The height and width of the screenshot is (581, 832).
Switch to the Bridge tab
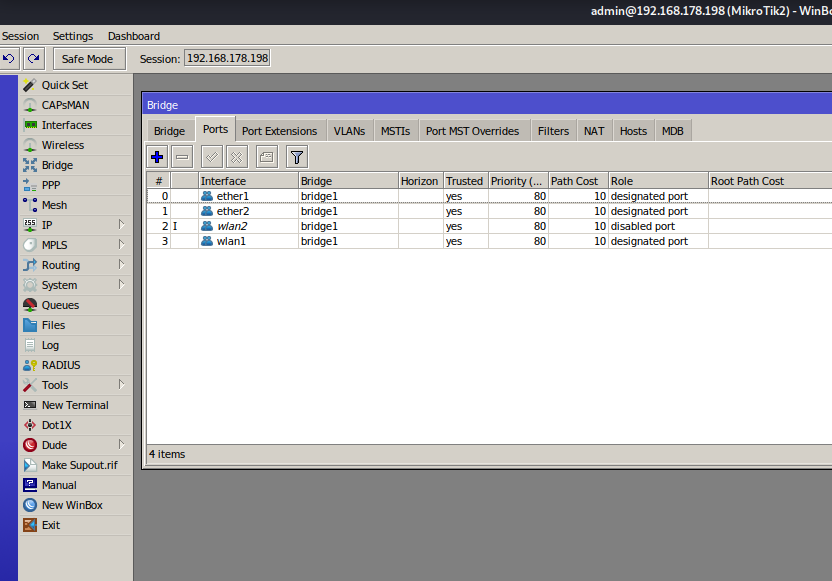tap(170, 131)
